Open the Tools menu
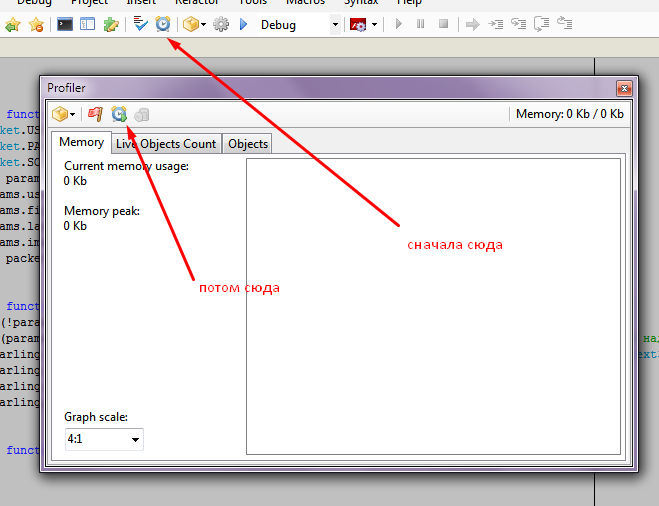The image size is (659, 506). coord(253,2)
